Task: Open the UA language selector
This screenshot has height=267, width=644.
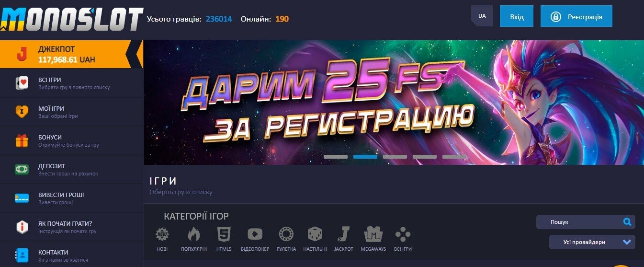Action: pyautogui.click(x=482, y=16)
